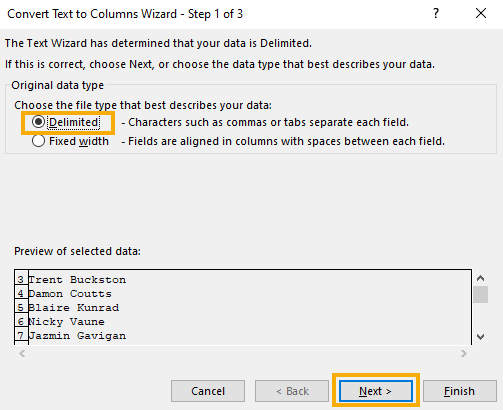The image size is (503, 410).
Task: Click the Blaire Kunrad preview row
Action: [243, 307]
